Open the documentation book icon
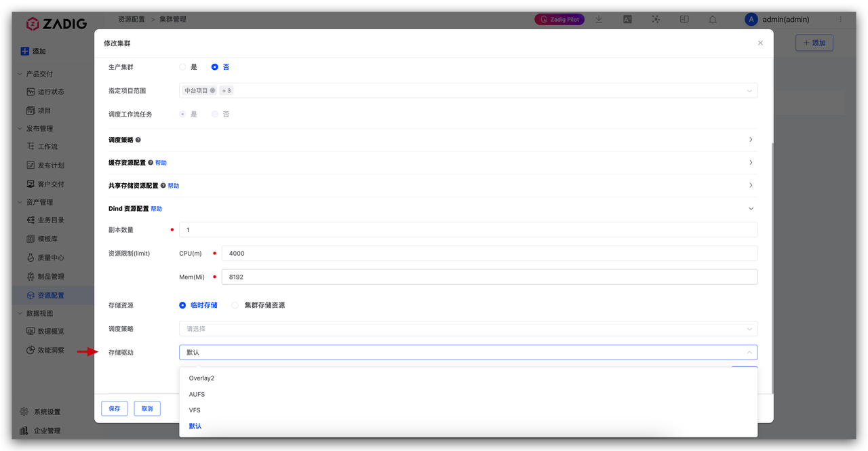This screenshot has height=451, width=868. tap(684, 20)
